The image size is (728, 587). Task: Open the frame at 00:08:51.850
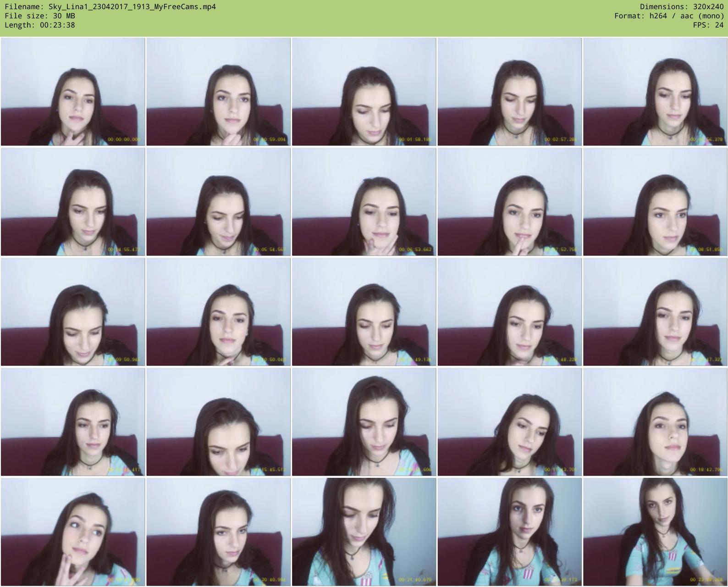(x=655, y=202)
